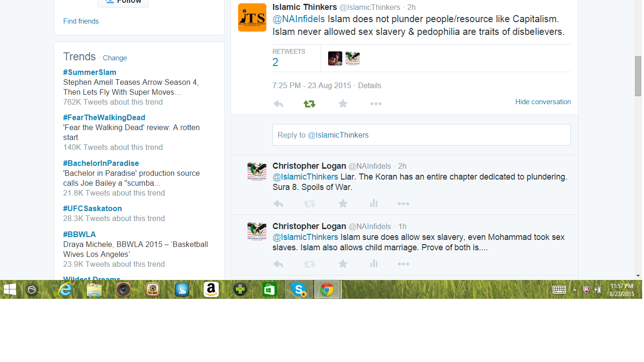Open the speaker app icon in the taskbar

coord(124,289)
